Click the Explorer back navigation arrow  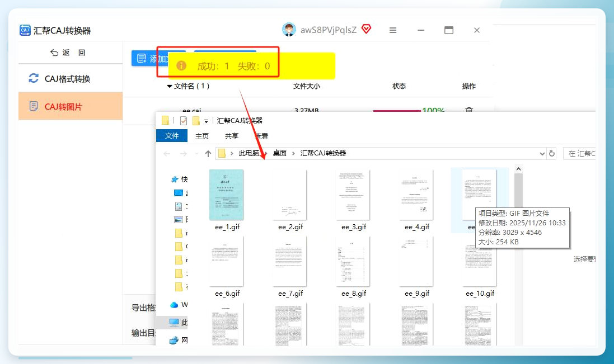167,154
